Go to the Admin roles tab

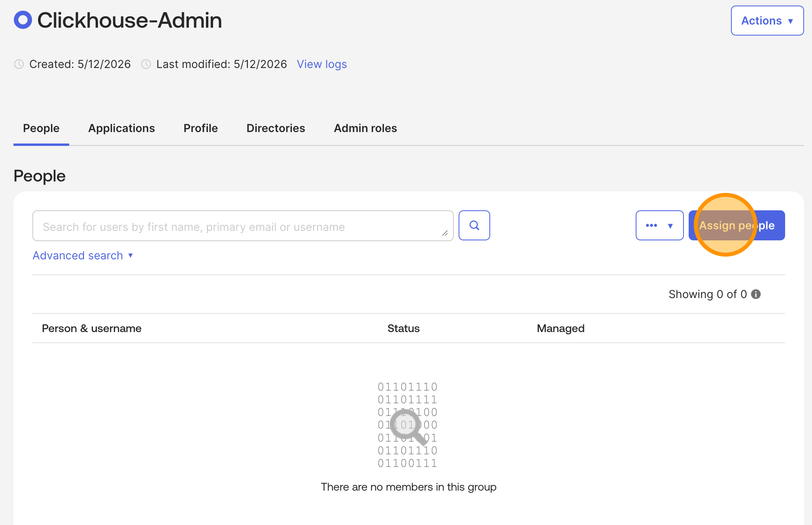[365, 128]
